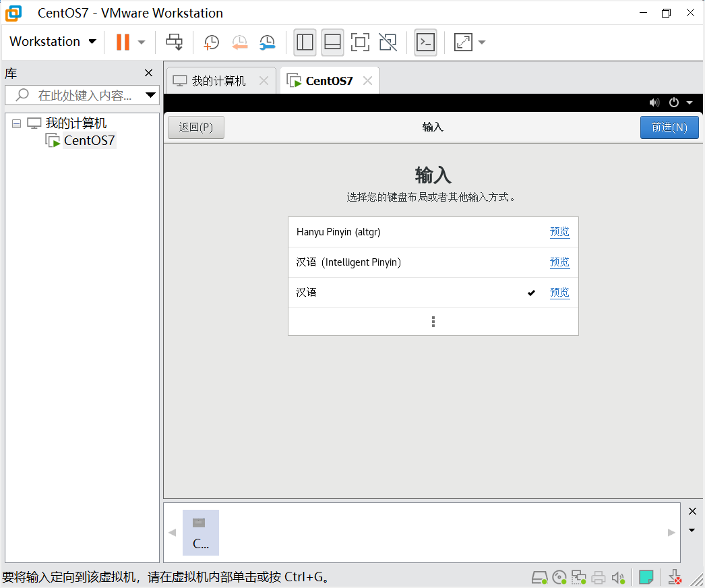Open the guest power menu icon
Image resolution: width=705 pixels, height=588 pixels.
point(673,102)
